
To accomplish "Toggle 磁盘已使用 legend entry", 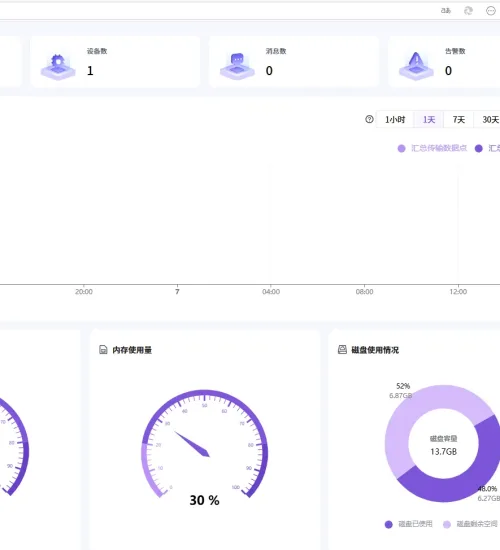I will click(409, 524).
